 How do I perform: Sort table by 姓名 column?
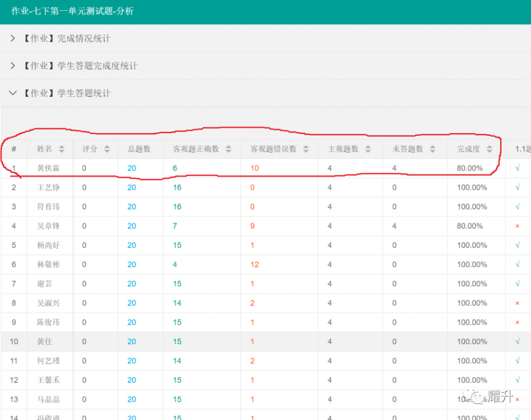point(61,149)
